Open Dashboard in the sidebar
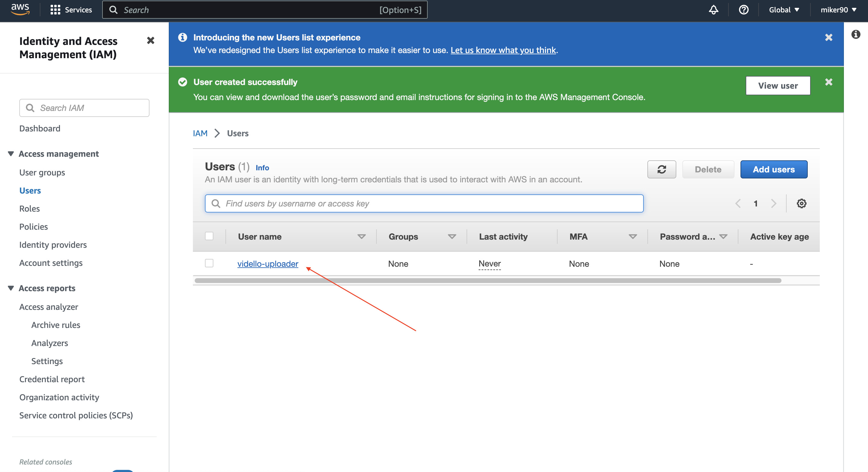Screen dimensions: 868x472 [x=40, y=128]
